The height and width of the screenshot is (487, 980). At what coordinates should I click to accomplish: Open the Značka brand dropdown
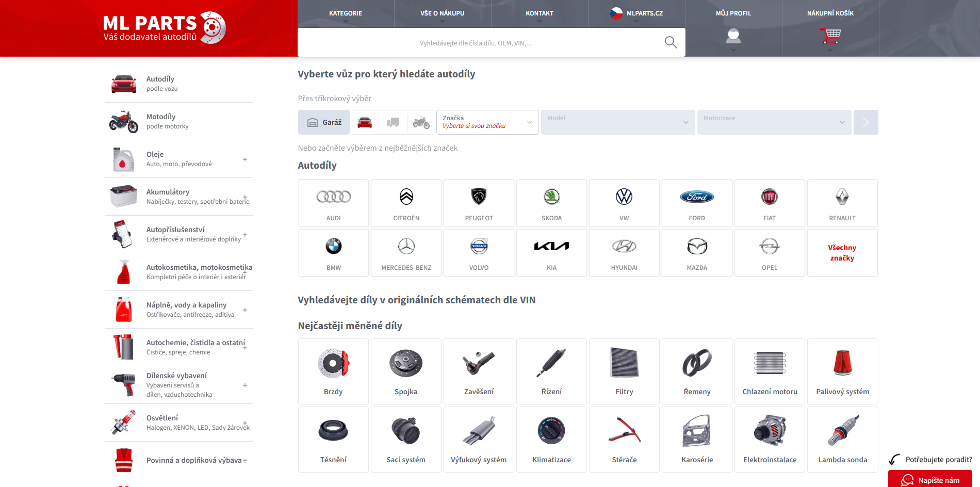coord(487,122)
